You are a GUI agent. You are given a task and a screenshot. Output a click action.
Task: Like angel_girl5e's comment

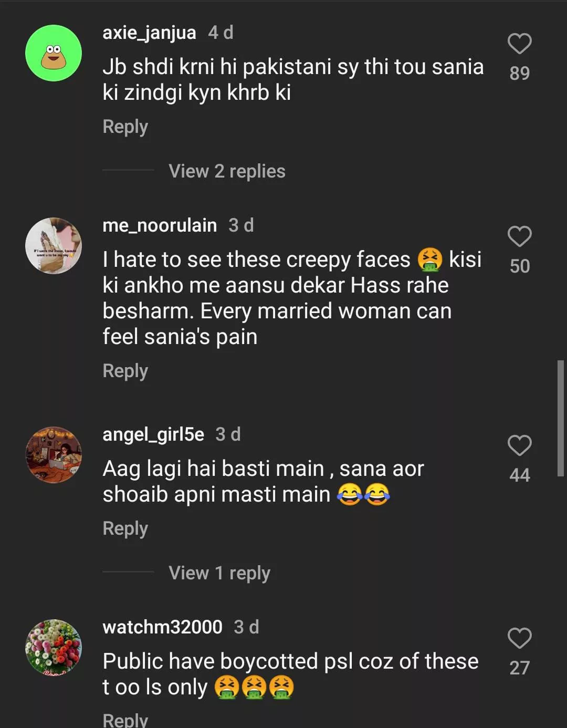pos(519,445)
